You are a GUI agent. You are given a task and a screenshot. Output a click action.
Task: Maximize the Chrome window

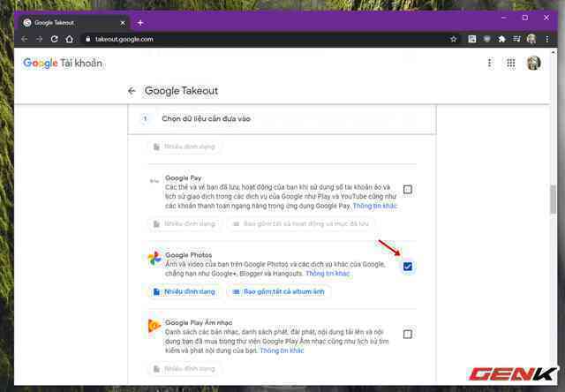click(525, 18)
